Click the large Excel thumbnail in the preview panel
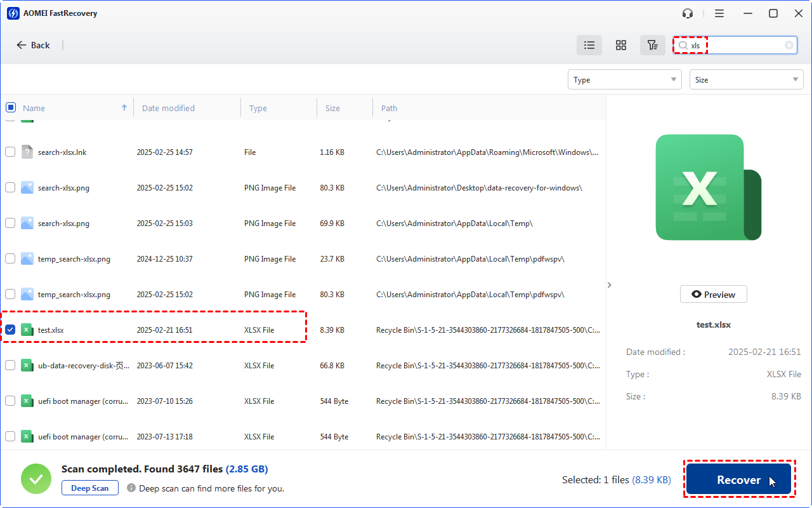This screenshot has height=508, width=812. [x=707, y=187]
